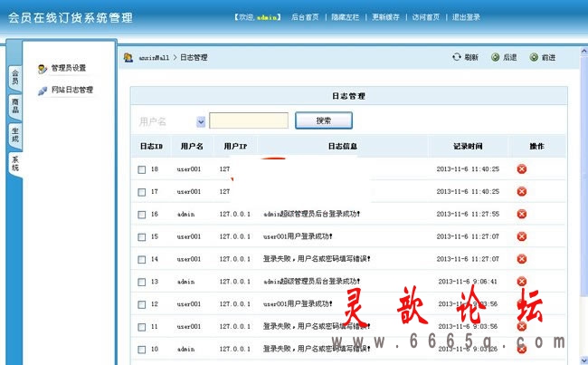
Task: Delete log entry 17 with red X
Action: pos(522,191)
